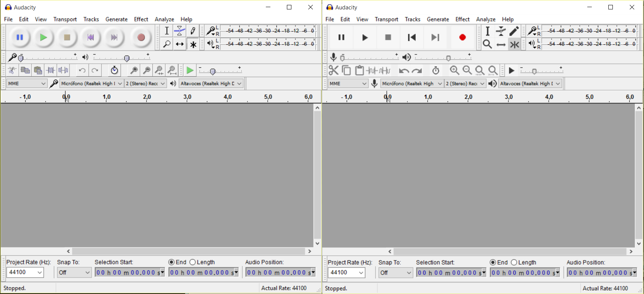Select End radio button in right window
Screen dimensions: 644x294
click(493, 262)
